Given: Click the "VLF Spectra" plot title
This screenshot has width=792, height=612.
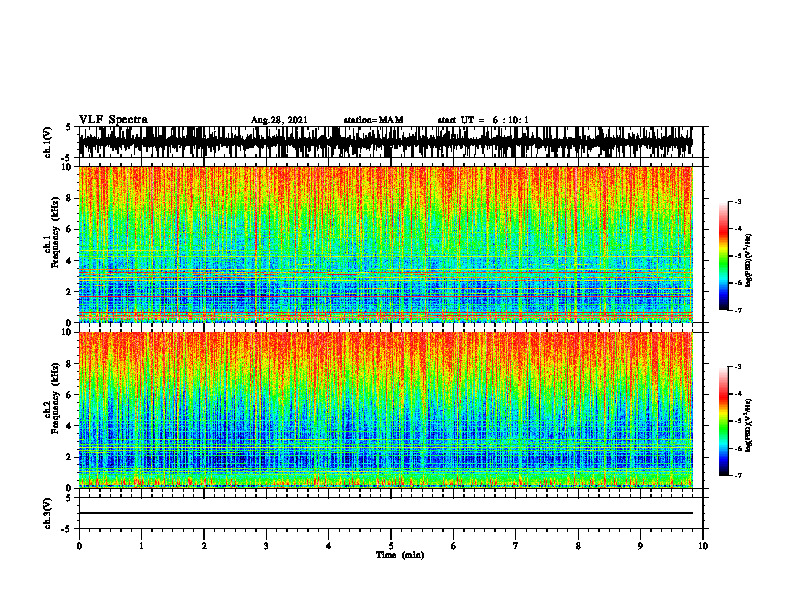Looking at the screenshot, I should coord(113,120).
